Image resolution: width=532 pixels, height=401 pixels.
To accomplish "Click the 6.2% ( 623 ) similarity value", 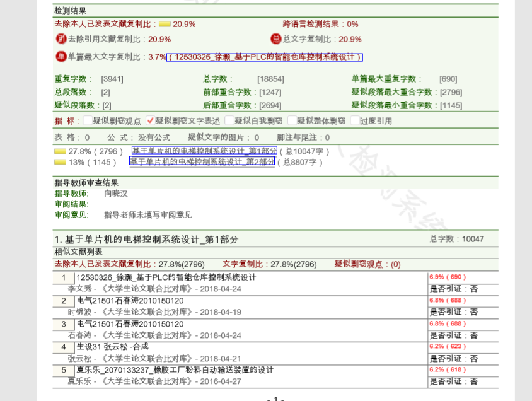I will [448, 346].
